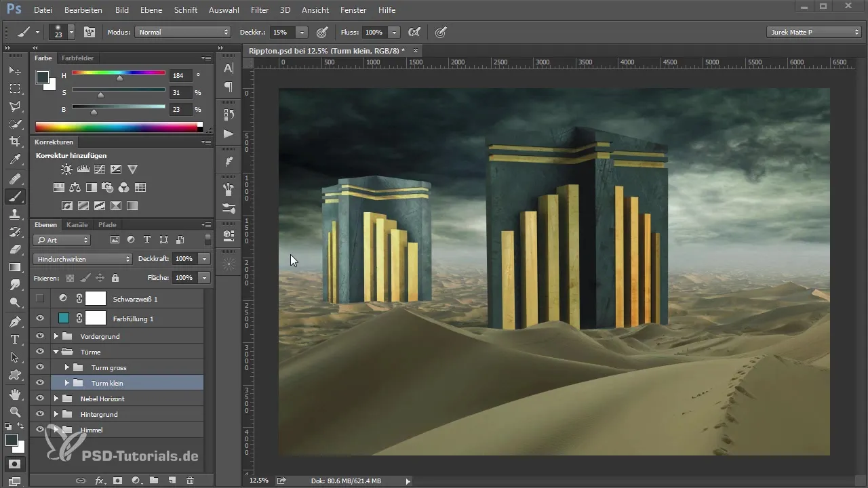Click the delete layer trash icon

190,480
